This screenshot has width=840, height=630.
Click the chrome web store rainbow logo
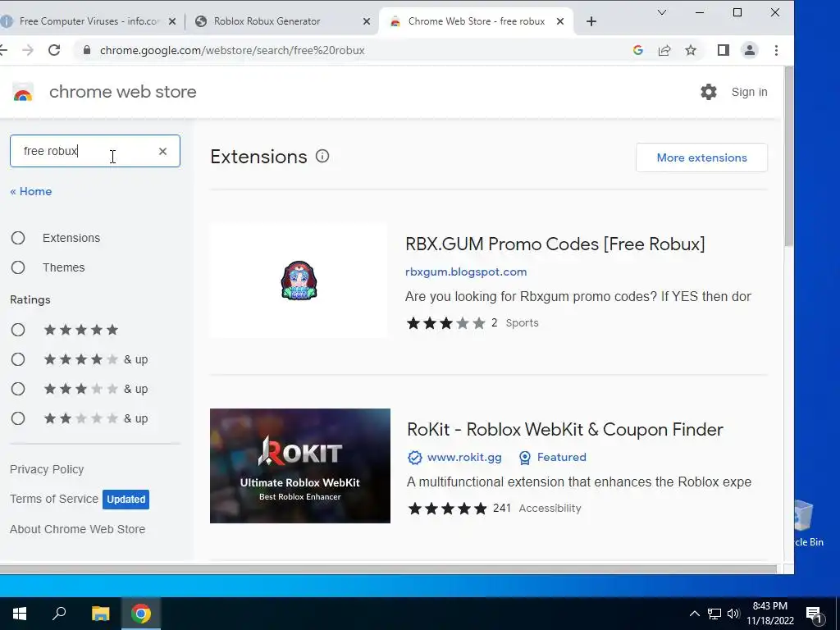coord(22,92)
